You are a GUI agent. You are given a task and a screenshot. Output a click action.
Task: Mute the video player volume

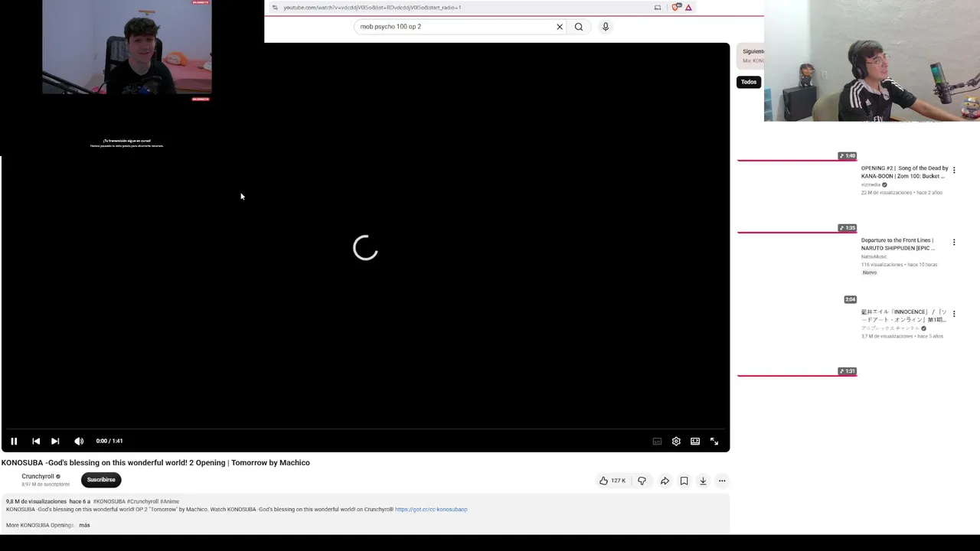tap(79, 441)
